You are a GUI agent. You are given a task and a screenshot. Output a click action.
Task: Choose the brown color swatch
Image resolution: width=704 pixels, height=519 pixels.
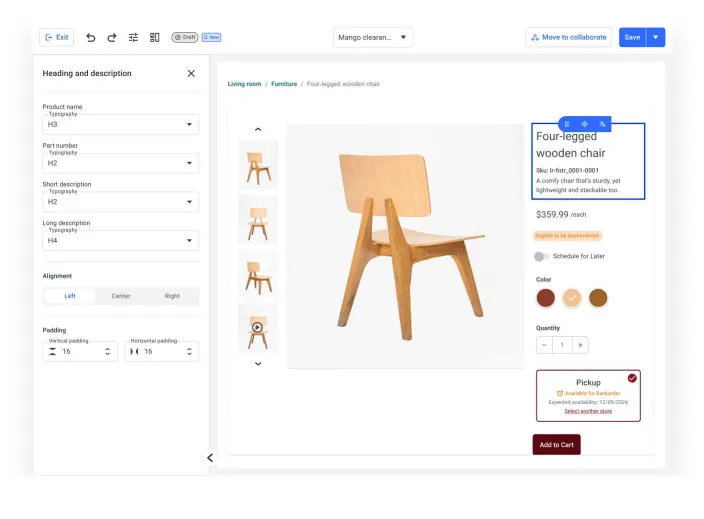pos(598,298)
